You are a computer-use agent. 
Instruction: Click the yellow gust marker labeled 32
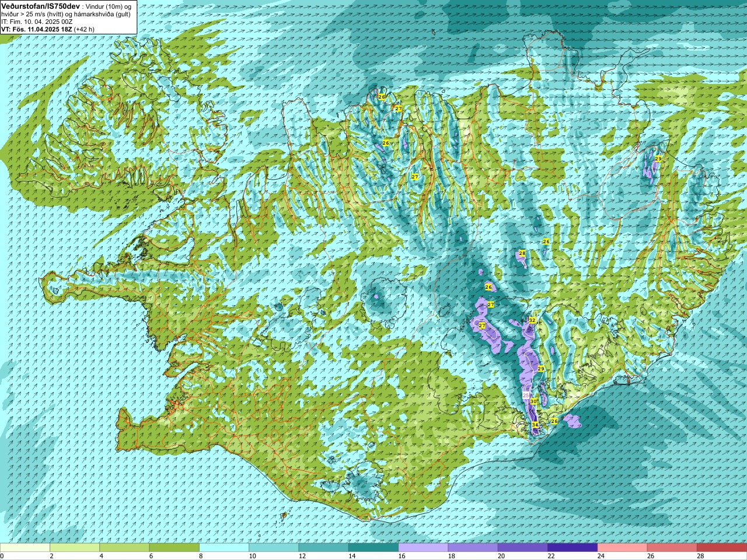(532, 321)
